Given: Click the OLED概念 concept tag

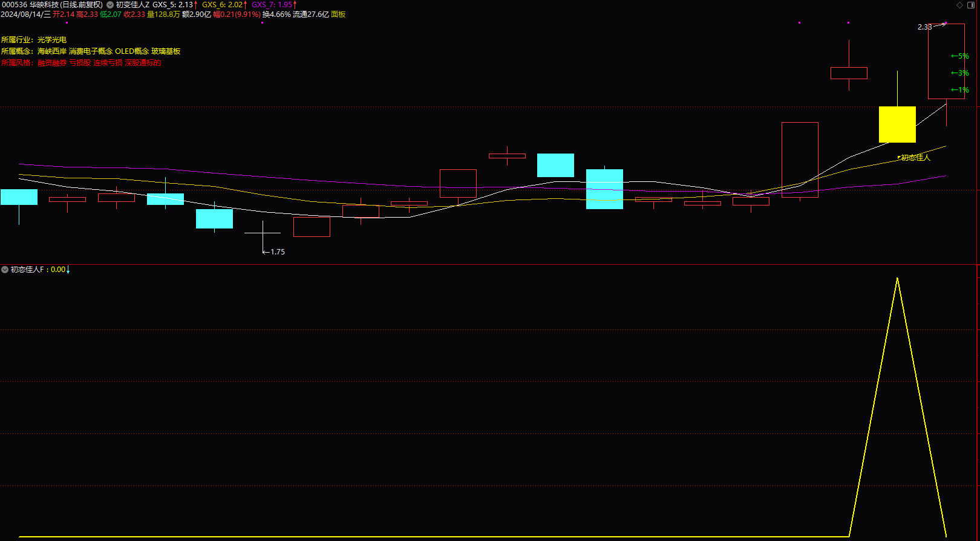Looking at the screenshot, I should [x=132, y=51].
